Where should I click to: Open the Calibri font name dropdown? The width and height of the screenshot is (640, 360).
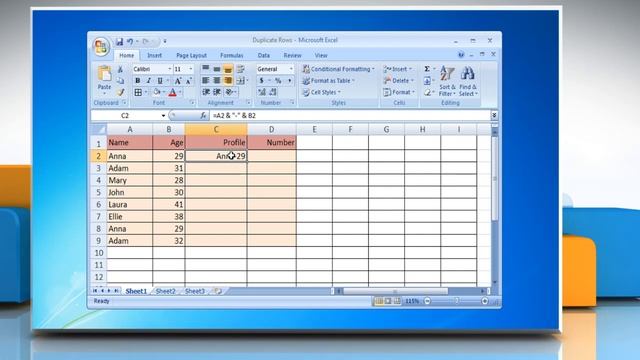tap(169, 69)
